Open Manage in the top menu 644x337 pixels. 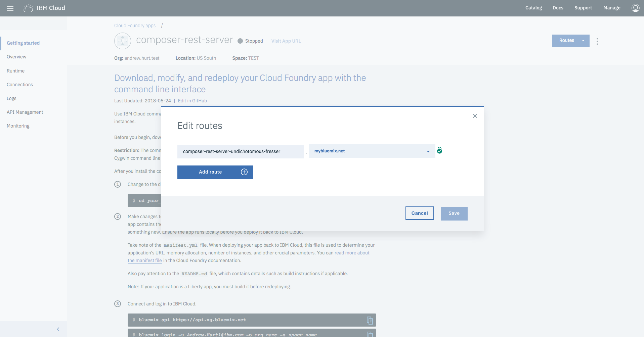click(611, 8)
